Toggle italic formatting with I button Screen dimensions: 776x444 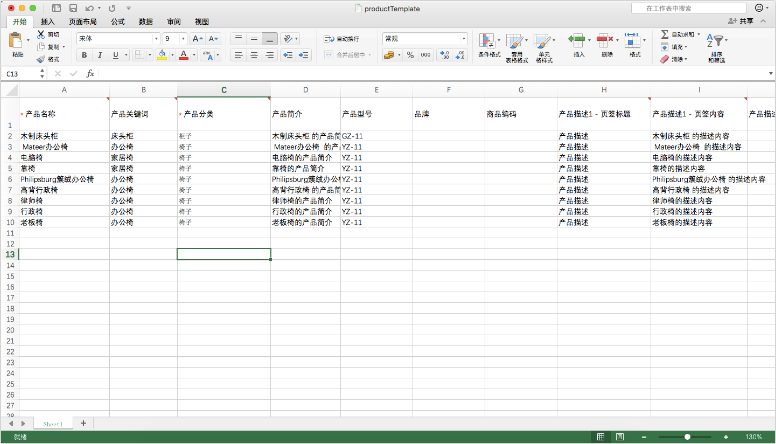pyautogui.click(x=99, y=55)
